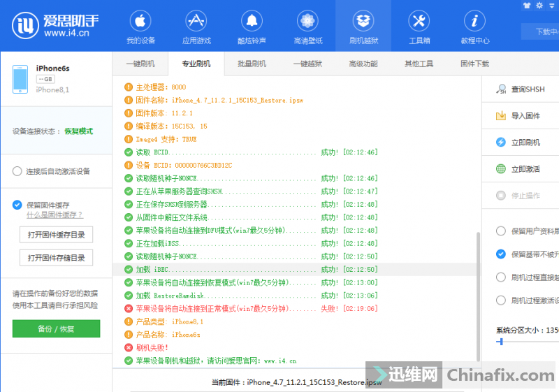Open 工具箱 toolbox section
Screen dimensions: 559x392
click(419, 27)
